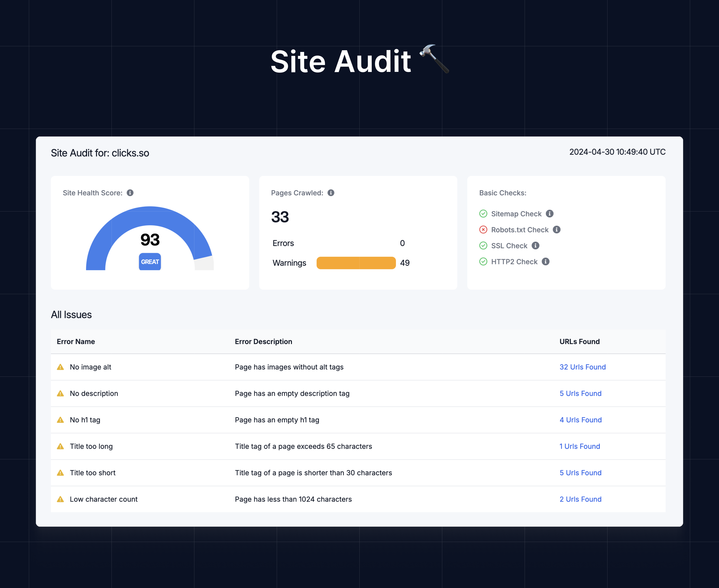719x588 pixels.
Task: Click the 'Title too short' error name
Action: coord(93,472)
